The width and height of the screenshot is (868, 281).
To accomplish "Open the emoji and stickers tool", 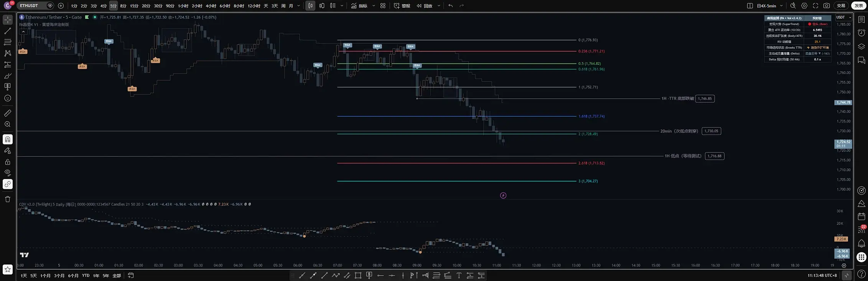I will [x=8, y=98].
